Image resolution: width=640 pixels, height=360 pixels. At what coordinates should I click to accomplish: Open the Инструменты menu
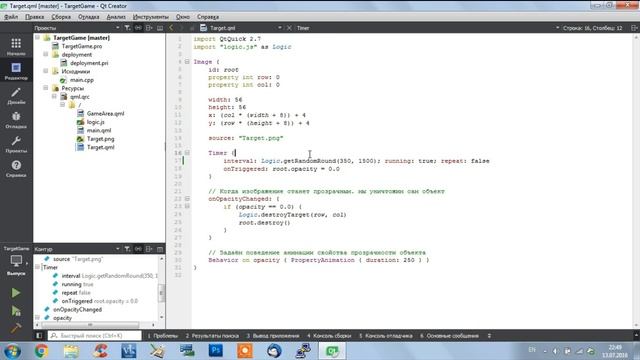click(151, 17)
